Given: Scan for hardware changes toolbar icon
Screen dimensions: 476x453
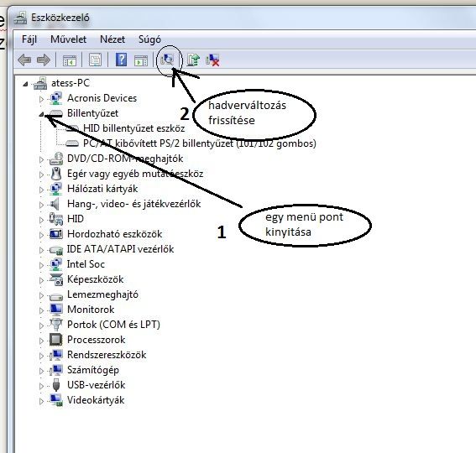Looking at the screenshot, I should tap(167, 60).
